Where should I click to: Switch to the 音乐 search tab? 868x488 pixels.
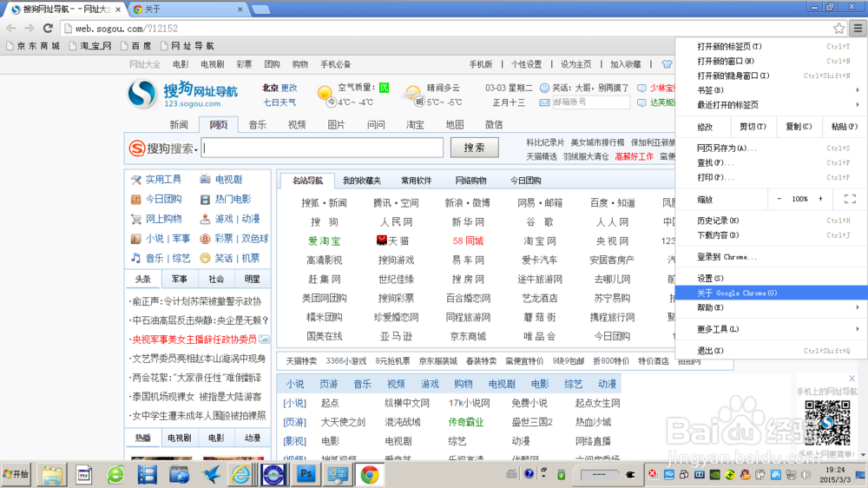[x=258, y=125]
